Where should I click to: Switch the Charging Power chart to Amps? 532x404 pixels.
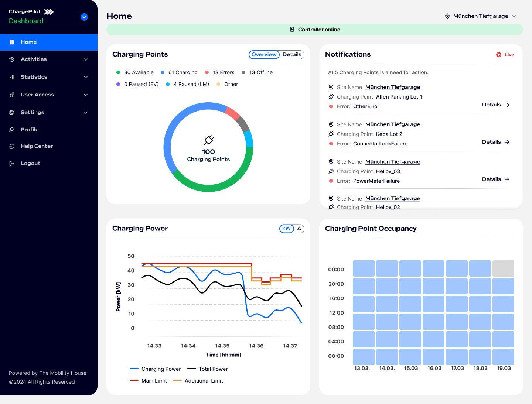[x=299, y=229]
